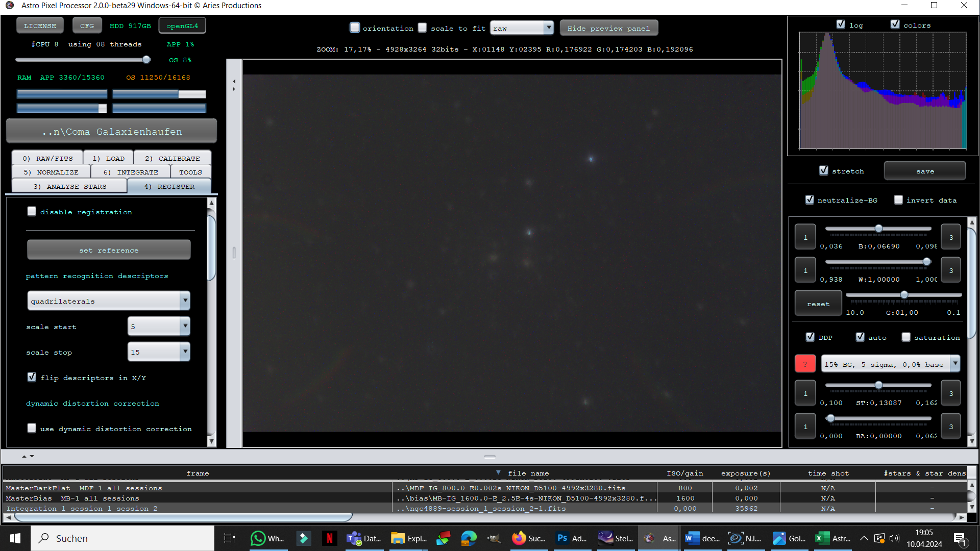Click the left panel collapse arrows
The image size is (980, 551).
(234, 85)
